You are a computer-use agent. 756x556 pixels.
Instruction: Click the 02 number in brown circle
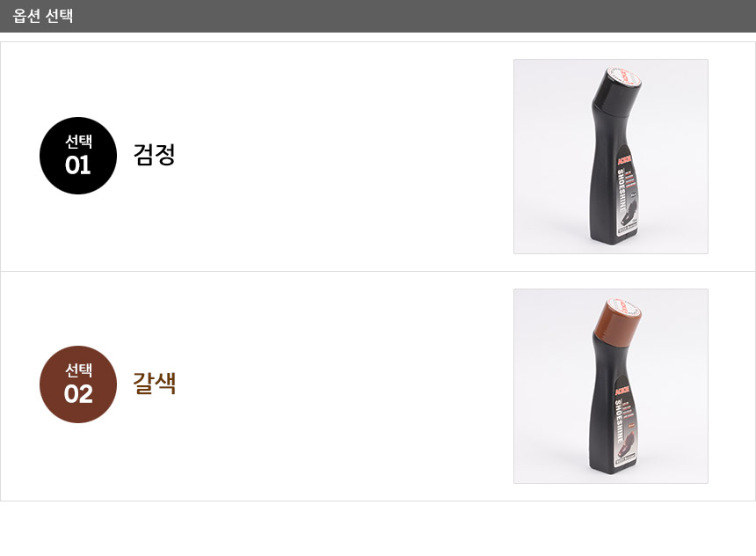click(78, 394)
